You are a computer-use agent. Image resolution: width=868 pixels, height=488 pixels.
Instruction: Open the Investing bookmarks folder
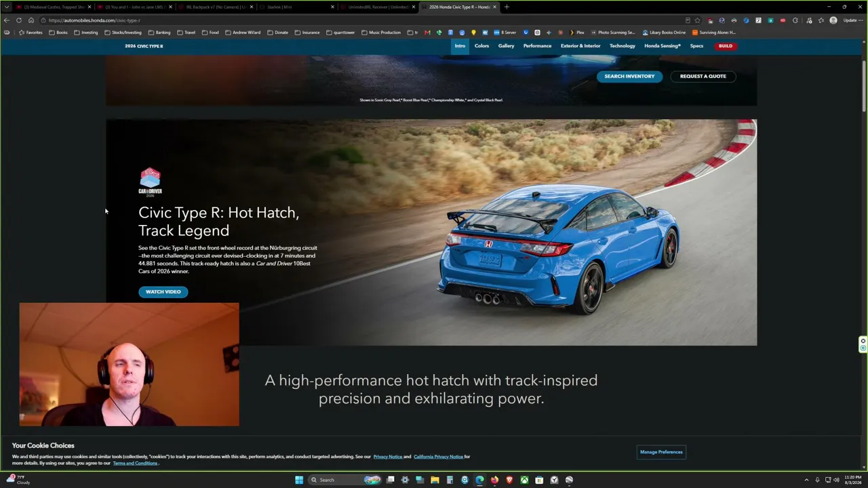[86, 33]
